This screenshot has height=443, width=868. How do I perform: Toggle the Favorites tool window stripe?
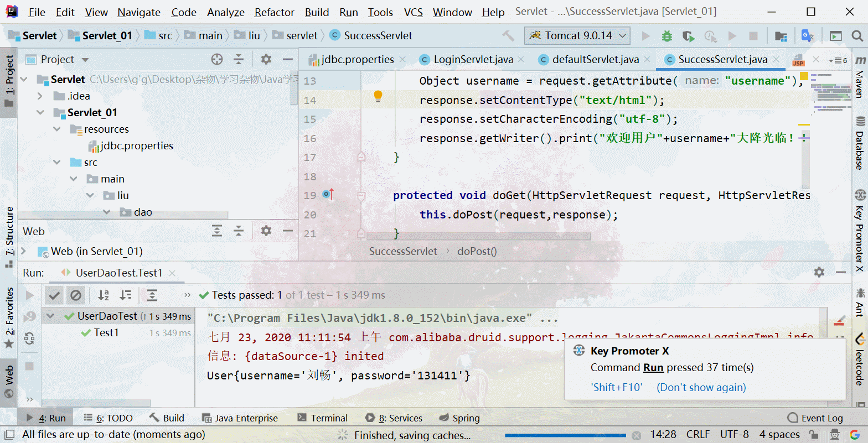coord(9,318)
